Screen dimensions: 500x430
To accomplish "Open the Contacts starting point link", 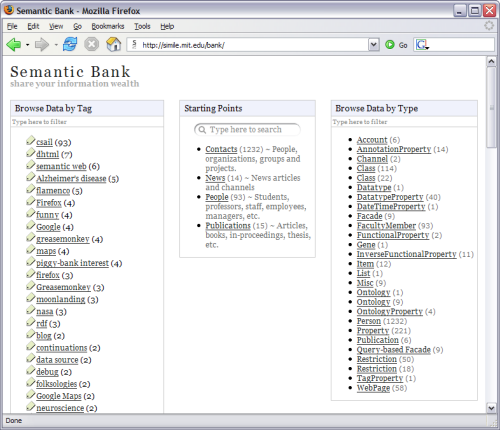I will [221, 149].
